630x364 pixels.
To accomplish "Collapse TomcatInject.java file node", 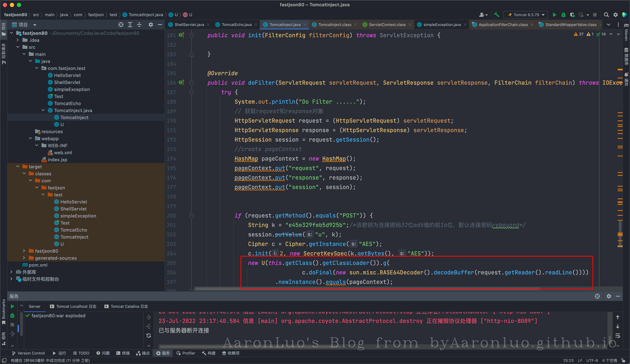I will click(43, 110).
